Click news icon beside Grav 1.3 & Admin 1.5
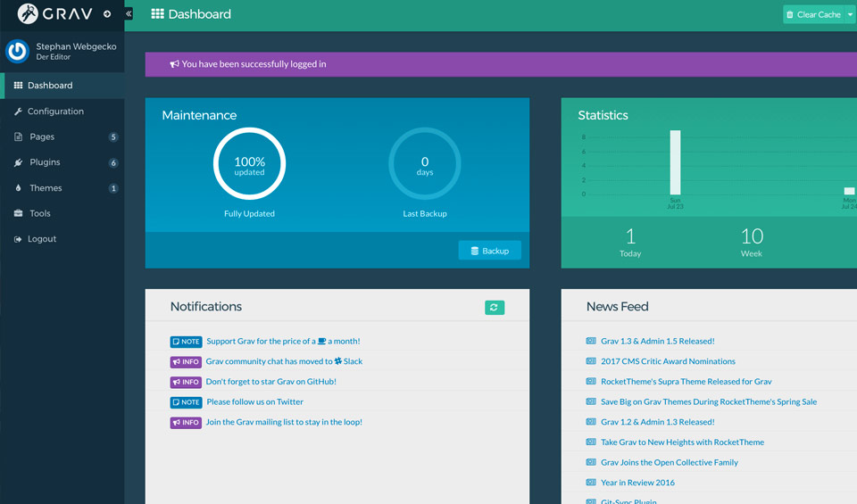Screen dimensions: 857x504 (591, 341)
